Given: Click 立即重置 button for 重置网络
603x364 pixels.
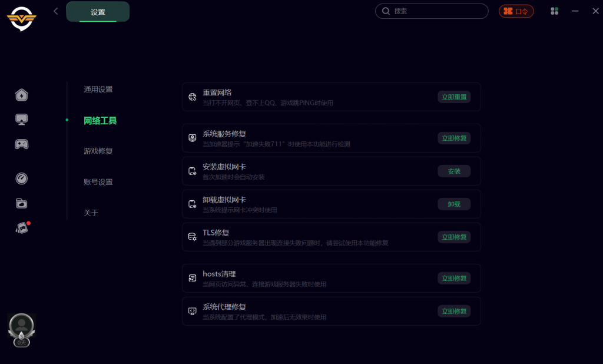Looking at the screenshot, I should point(454,97).
